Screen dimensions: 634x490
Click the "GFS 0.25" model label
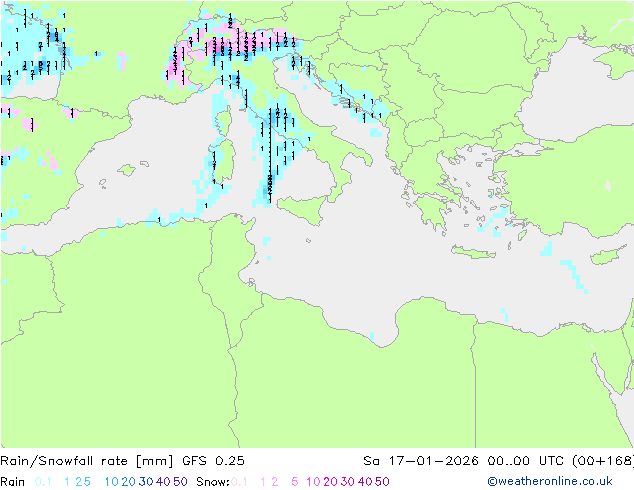[x=213, y=461]
